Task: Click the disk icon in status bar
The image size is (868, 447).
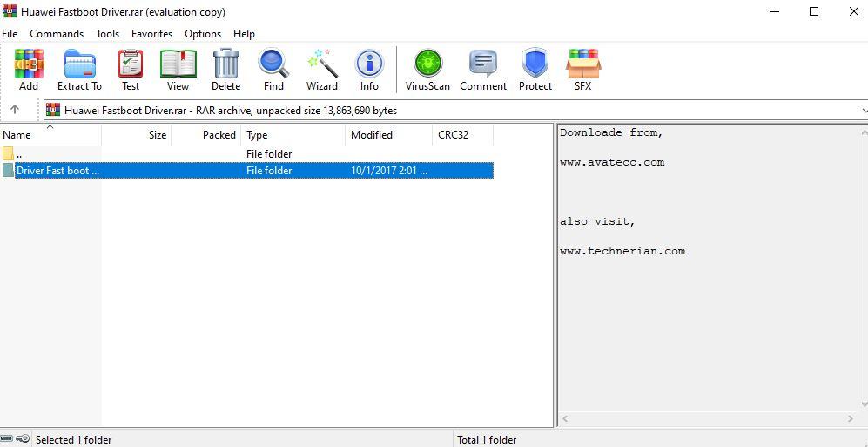Action: 7,438
